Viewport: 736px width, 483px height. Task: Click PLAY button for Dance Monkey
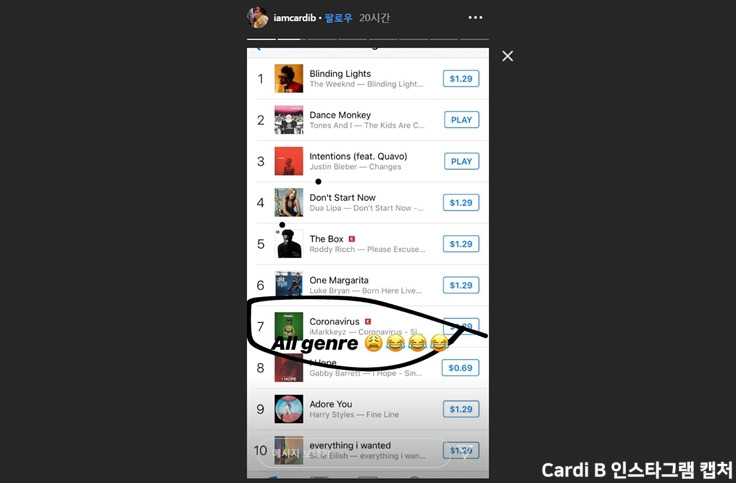pos(461,120)
